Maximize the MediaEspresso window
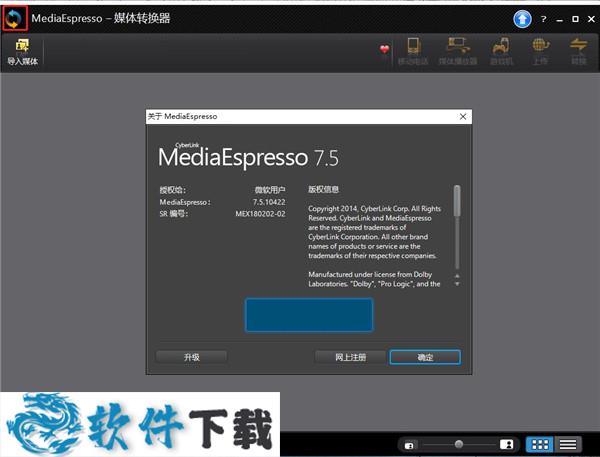The image size is (600, 457). [x=575, y=19]
